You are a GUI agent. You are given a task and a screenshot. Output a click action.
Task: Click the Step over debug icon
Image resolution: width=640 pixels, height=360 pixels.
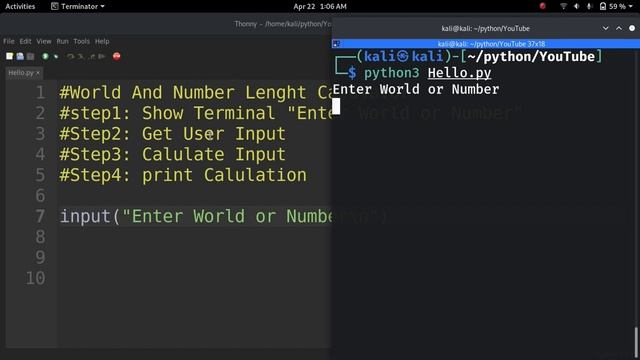click(71, 56)
